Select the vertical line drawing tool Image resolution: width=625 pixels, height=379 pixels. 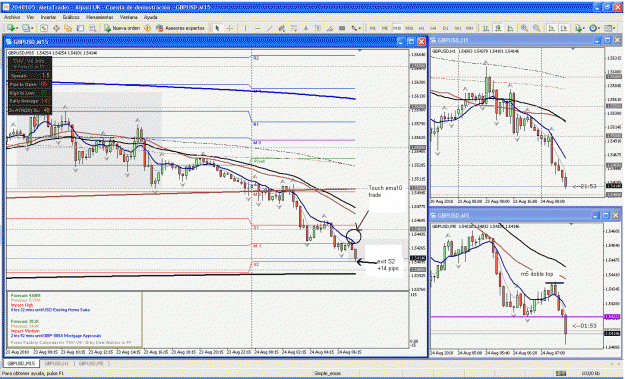coord(245,28)
